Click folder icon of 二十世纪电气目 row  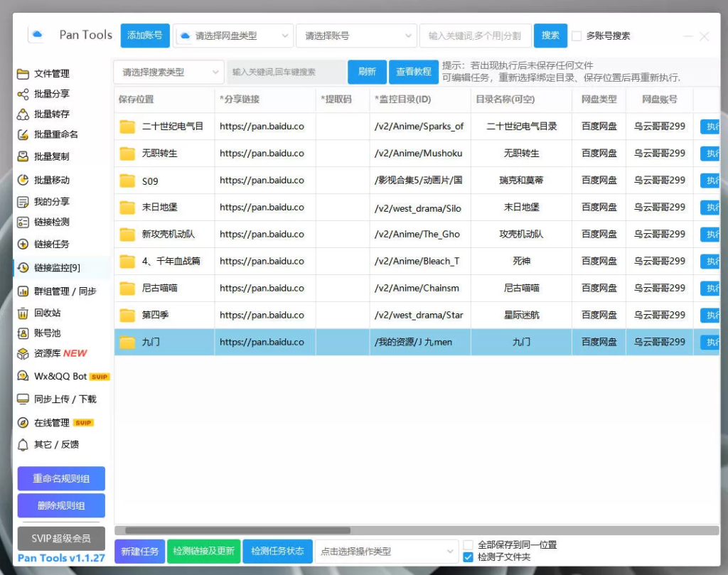click(x=127, y=127)
